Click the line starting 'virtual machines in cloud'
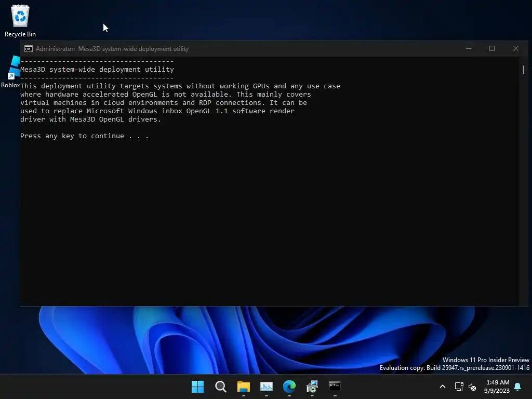The width and height of the screenshot is (532, 399). pos(164,103)
